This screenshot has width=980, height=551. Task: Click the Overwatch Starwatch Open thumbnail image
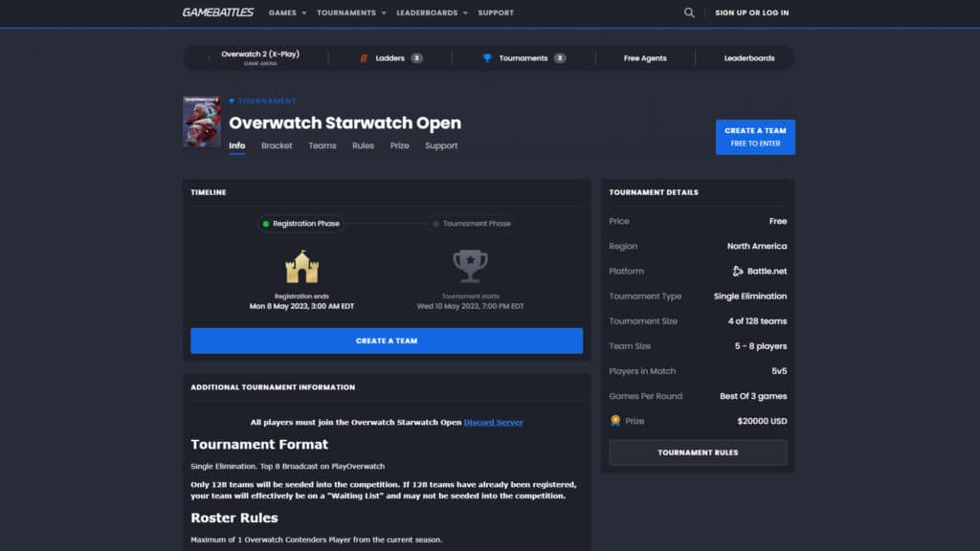pos(198,121)
